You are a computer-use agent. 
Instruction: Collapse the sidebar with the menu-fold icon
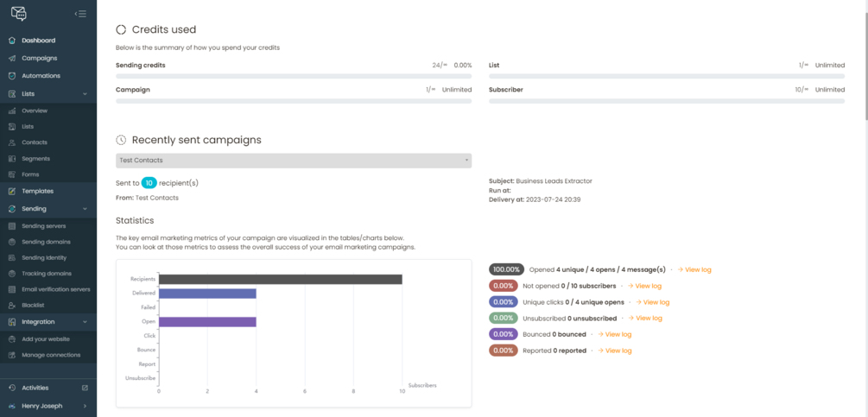[80, 14]
